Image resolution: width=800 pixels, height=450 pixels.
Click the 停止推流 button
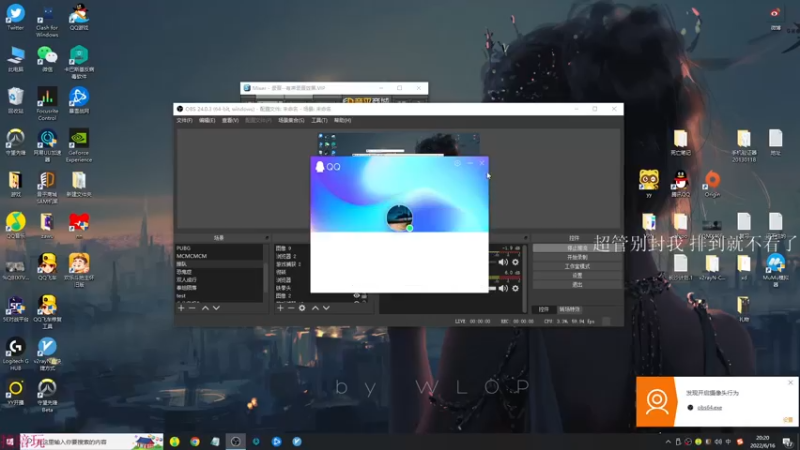point(577,248)
